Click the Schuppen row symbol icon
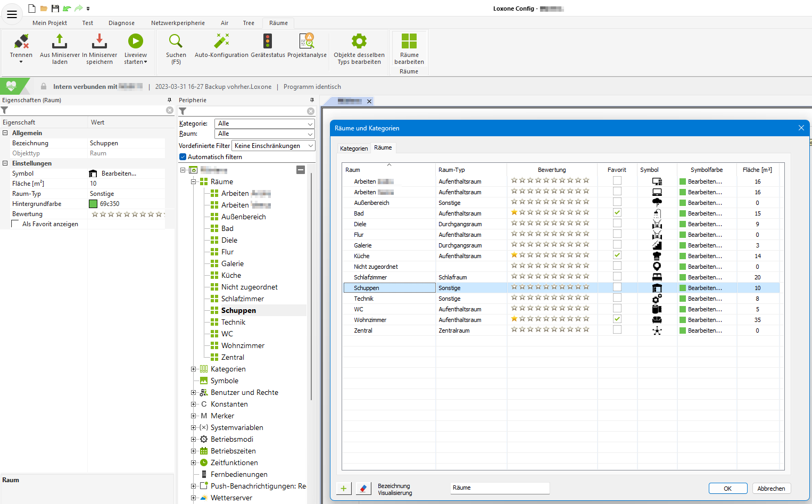Viewport: 812px width, 504px height. coord(657,288)
